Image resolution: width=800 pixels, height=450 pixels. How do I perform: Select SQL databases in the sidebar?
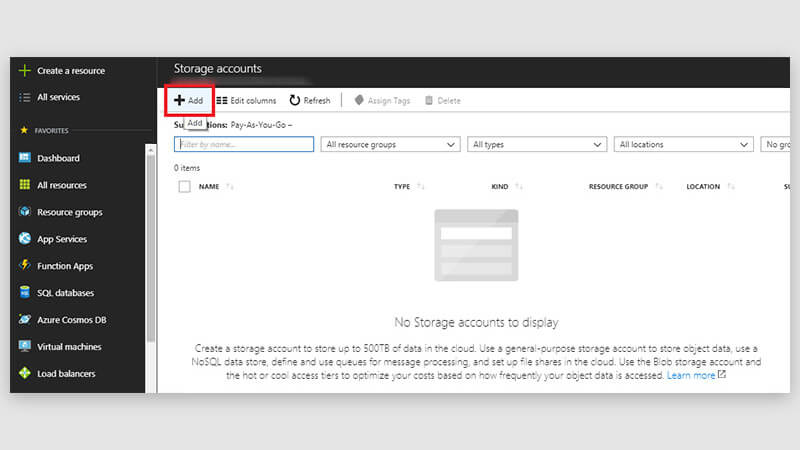(x=65, y=293)
